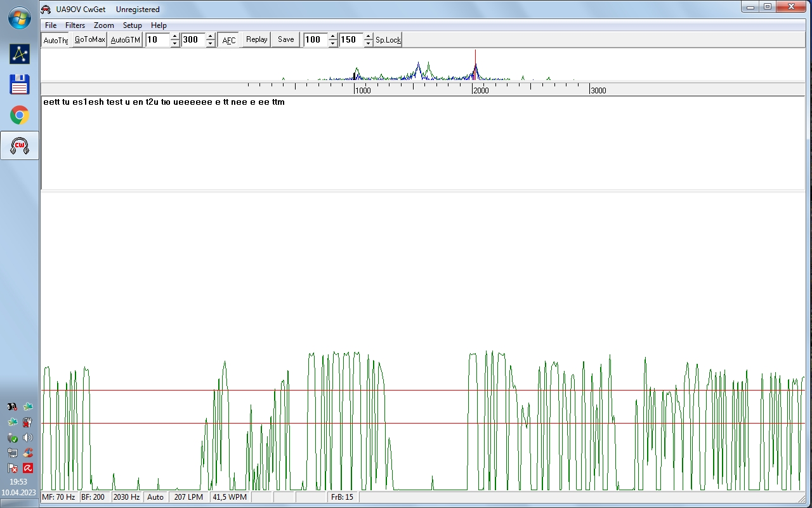Open the Setup menu
Screen dimensions: 812x508
(132, 25)
